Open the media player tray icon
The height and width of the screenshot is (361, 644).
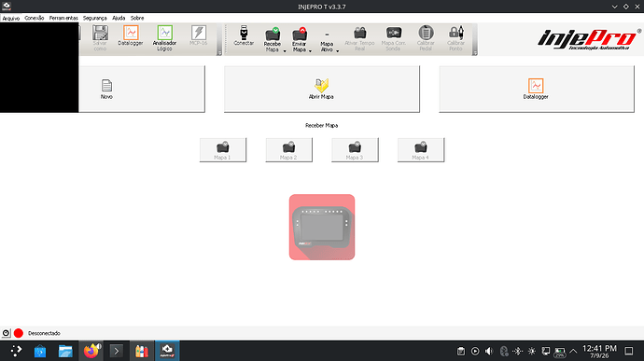[x=475, y=351]
